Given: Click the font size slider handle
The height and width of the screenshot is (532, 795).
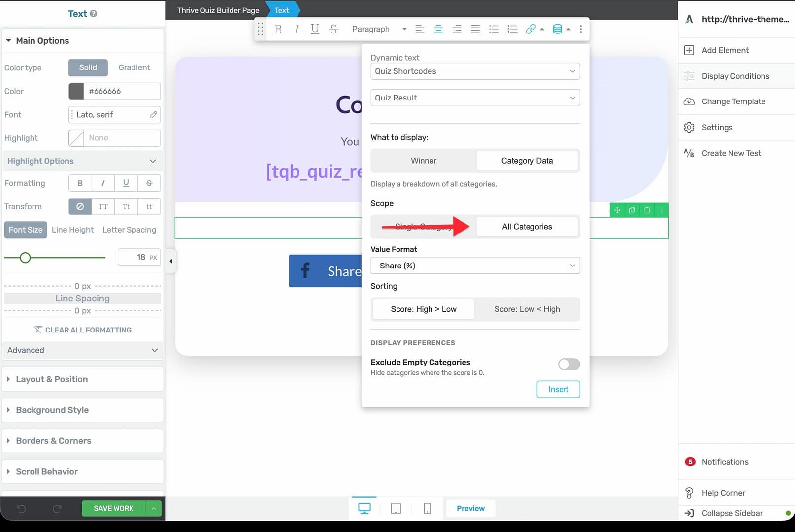Looking at the screenshot, I should coord(25,257).
